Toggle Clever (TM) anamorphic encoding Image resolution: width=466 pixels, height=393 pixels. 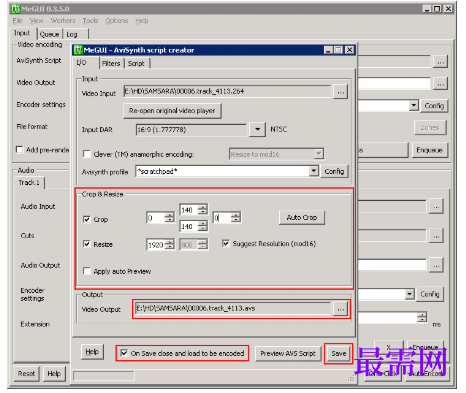pos(87,154)
